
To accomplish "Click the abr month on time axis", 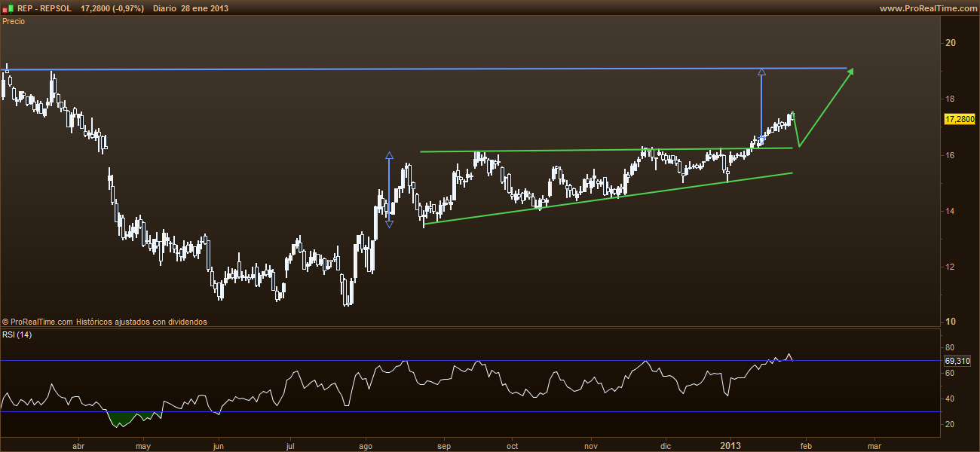I will 78,446.
